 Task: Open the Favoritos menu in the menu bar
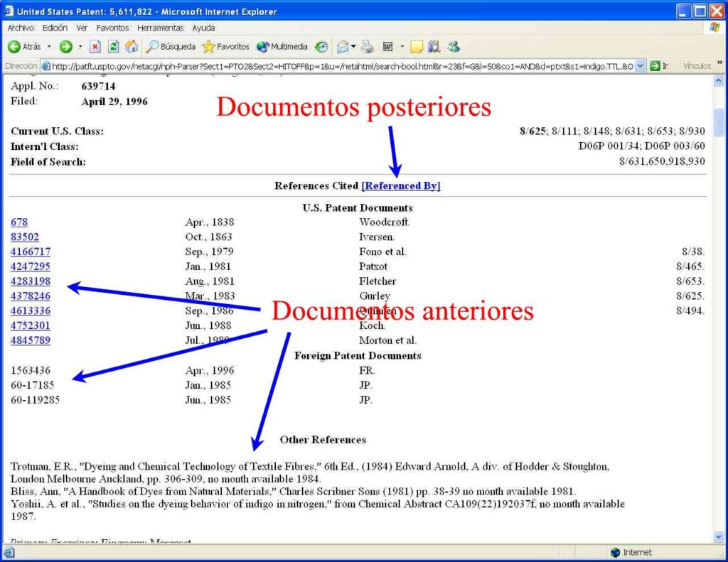point(112,28)
